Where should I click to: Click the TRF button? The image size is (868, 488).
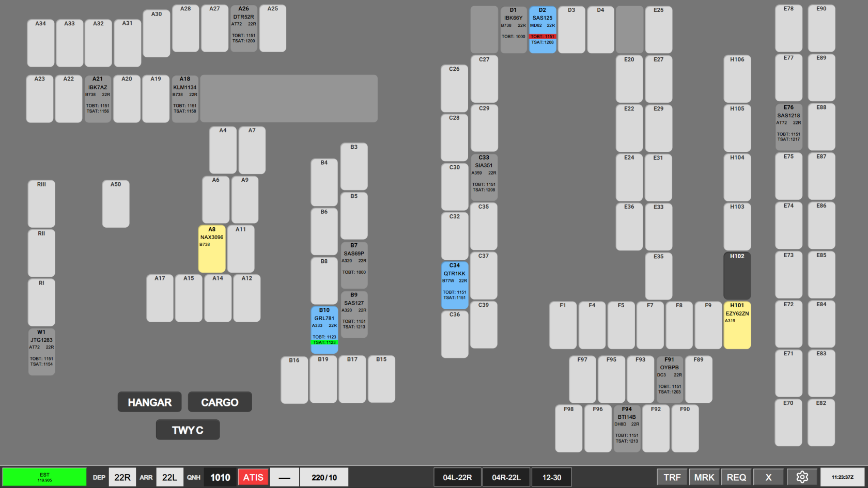click(672, 477)
